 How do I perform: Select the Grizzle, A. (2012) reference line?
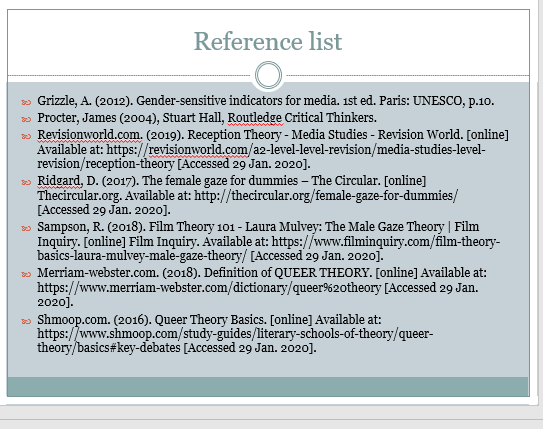pyautogui.click(x=266, y=101)
